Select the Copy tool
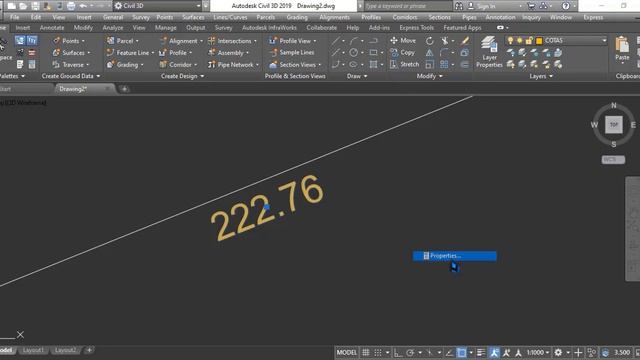The height and width of the screenshot is (360, 640). (x=402, y=53)
